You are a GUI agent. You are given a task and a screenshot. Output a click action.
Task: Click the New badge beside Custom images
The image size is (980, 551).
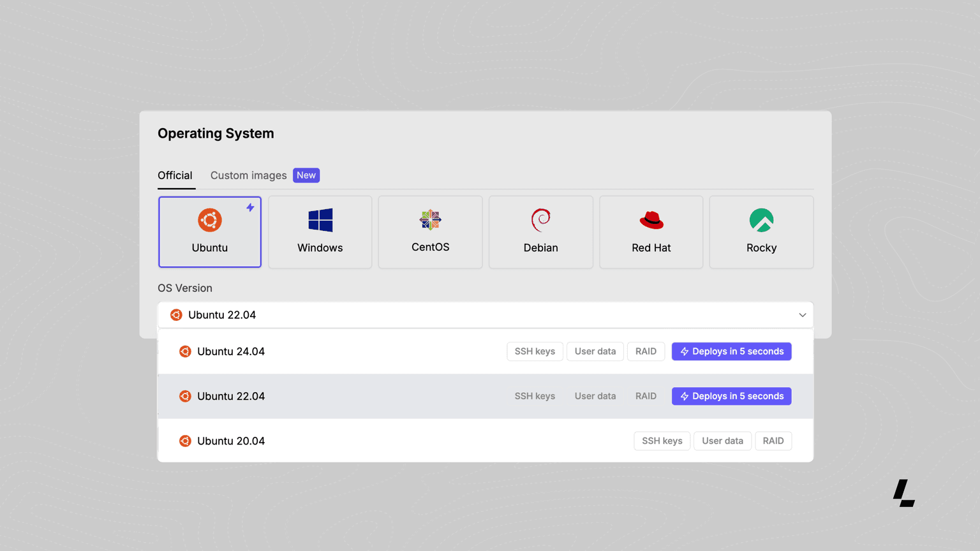pos(306,175)
